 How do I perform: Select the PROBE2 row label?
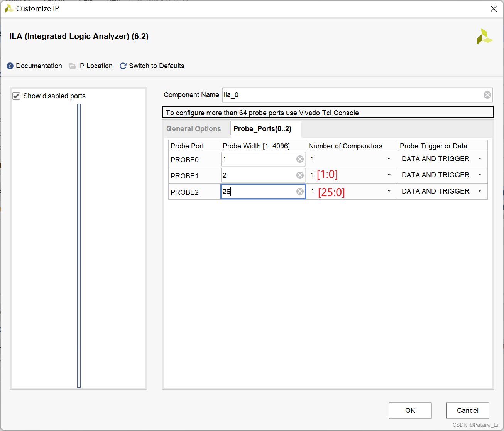point(185,192)
